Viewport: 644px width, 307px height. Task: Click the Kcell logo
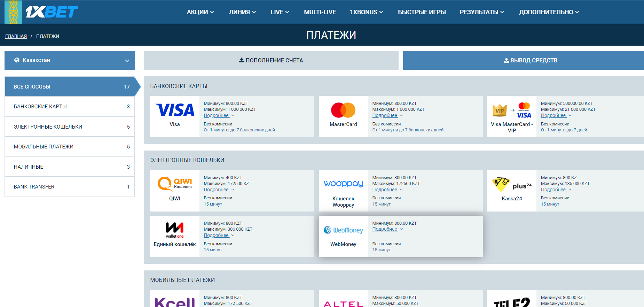(175, 302)
